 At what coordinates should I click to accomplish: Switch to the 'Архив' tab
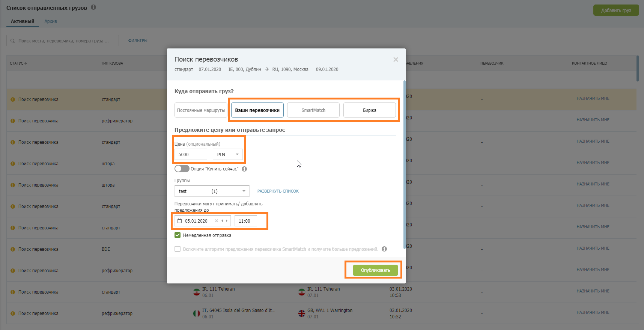pos(51,21)
